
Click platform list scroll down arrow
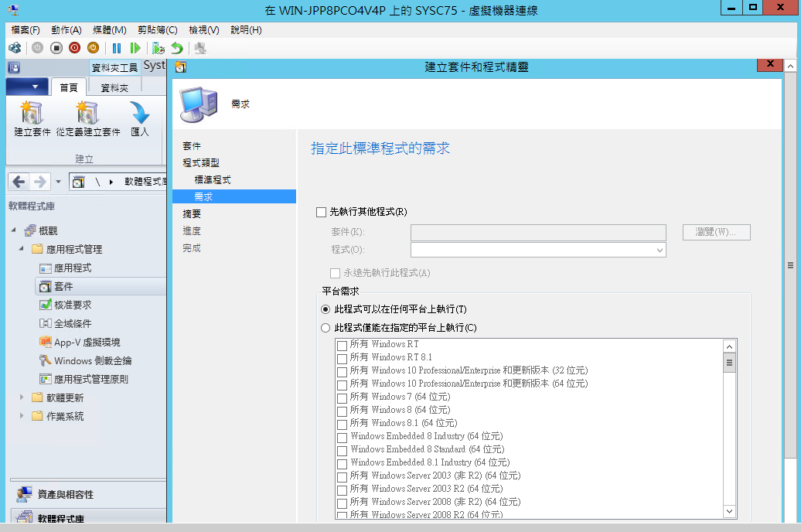point(730,512)
